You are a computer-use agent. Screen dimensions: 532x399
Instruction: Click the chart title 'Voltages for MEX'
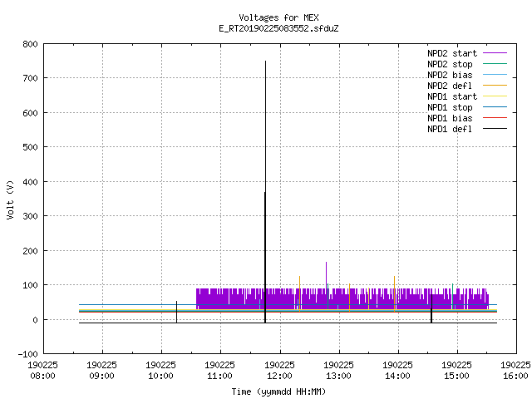(x=278, y=17)
